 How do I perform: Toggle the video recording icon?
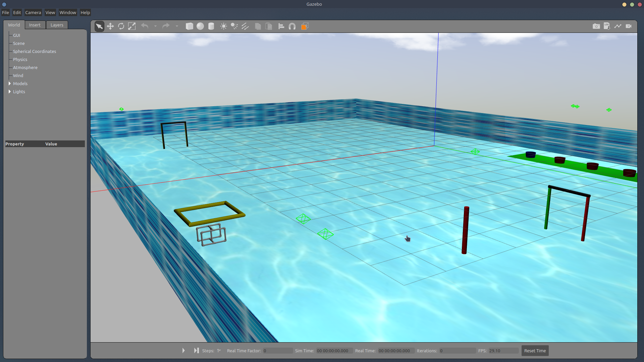point(629,26)
